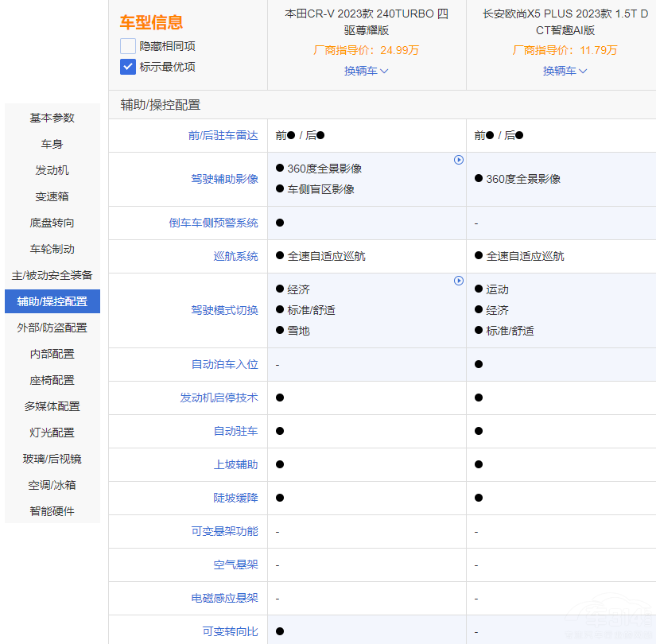Check the 隐藏相同项 checkbox
Image resolution: width=656 pixels, height=644 pixels.
click(128, 46)
